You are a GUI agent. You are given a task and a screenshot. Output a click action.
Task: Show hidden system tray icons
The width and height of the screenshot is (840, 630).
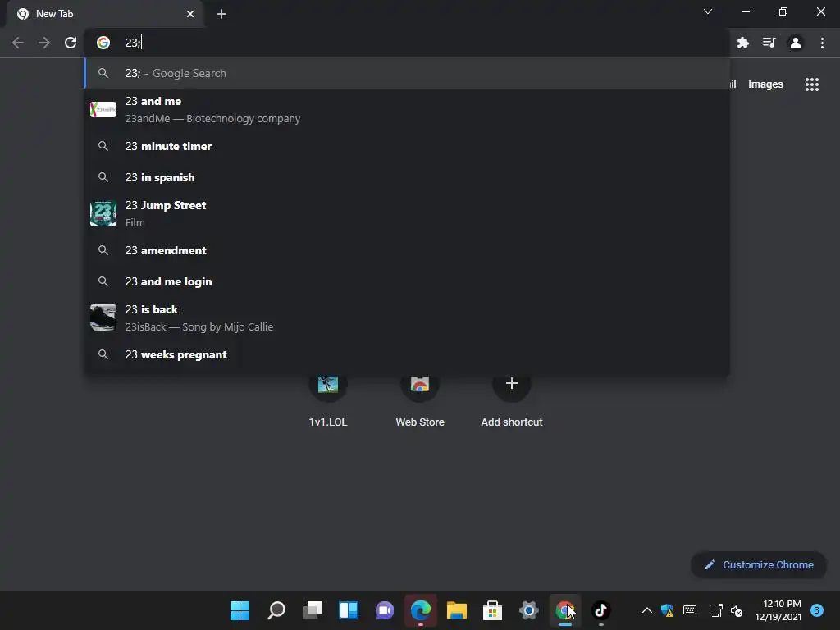647,610
